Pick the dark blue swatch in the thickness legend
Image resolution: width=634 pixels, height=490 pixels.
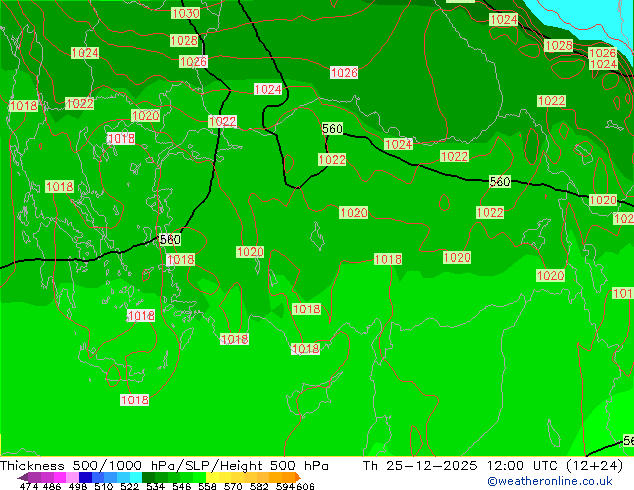(85, 477)
